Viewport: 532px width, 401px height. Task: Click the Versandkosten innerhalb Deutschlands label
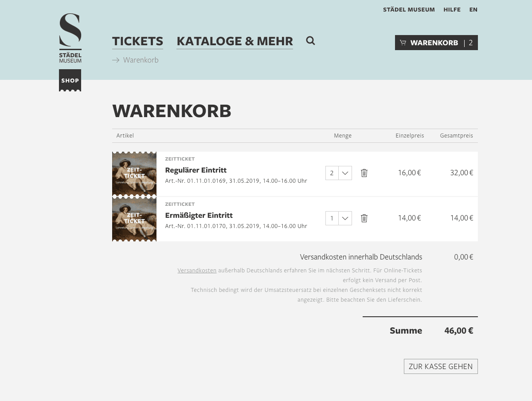click(361, 257)
